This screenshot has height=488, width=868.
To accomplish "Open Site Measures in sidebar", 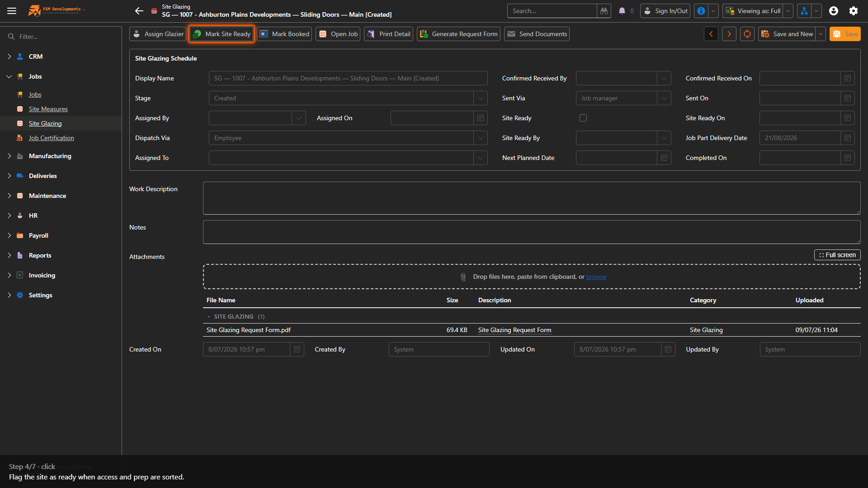I will click(x=48, y=109).
